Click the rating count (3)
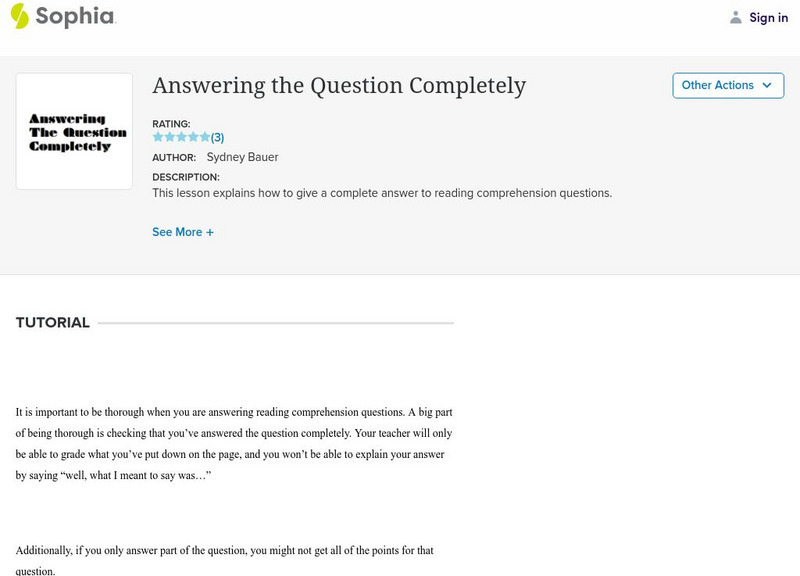The image size is (800, 576). point(217,137)
